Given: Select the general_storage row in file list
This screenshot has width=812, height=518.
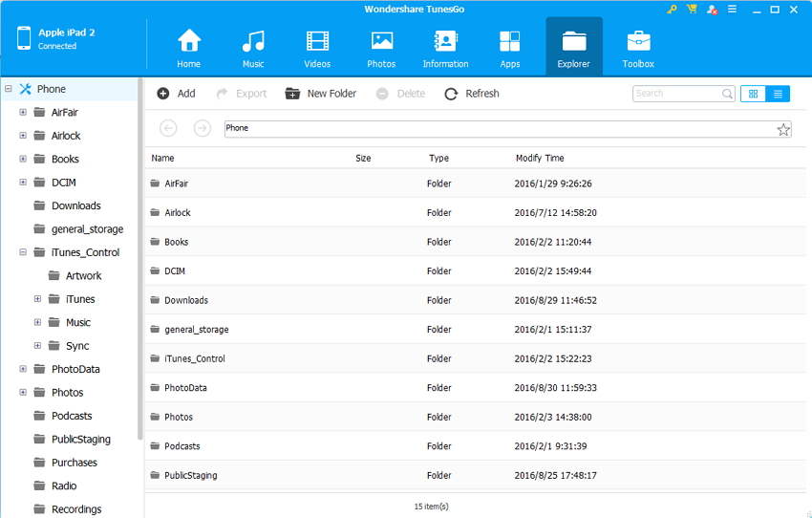Looking at the screenshot, I should tap(476, 330).
